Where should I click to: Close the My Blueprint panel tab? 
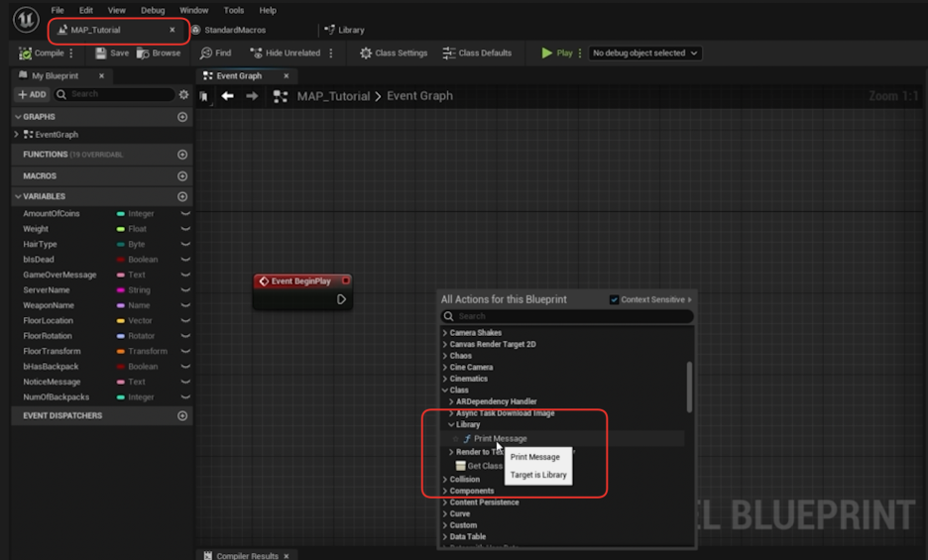[x=101, y=75]
